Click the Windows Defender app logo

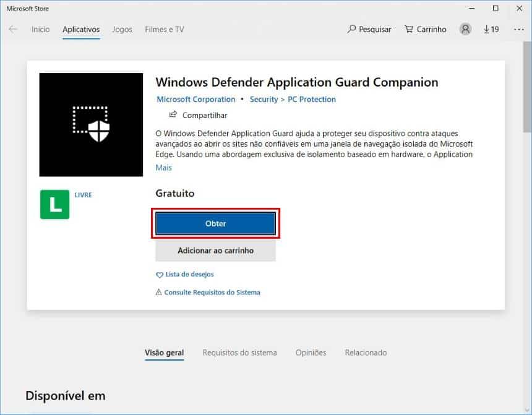[x=91, y=124]
